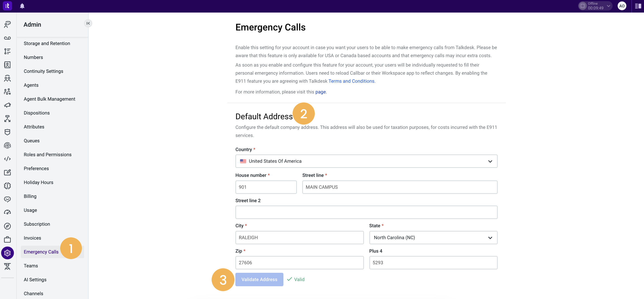Expand the Country dropdown
The width and height of the screenshot is (644, 299).
point(366,161)
